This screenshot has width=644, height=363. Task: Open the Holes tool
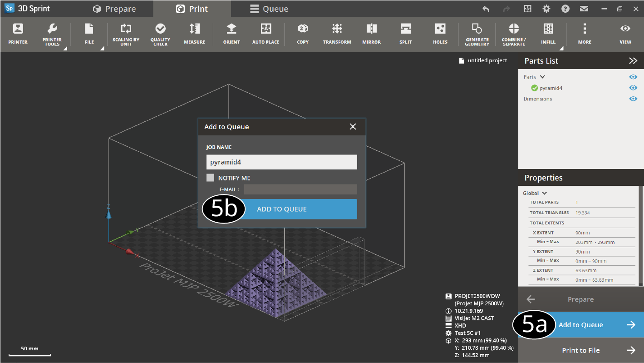[440, 33]
